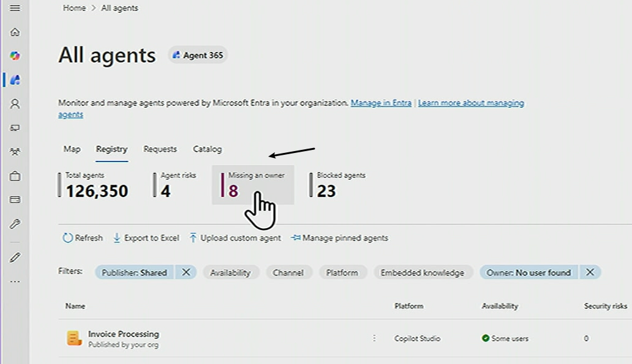Open the Users icon in sidebar

pos(15,104)
